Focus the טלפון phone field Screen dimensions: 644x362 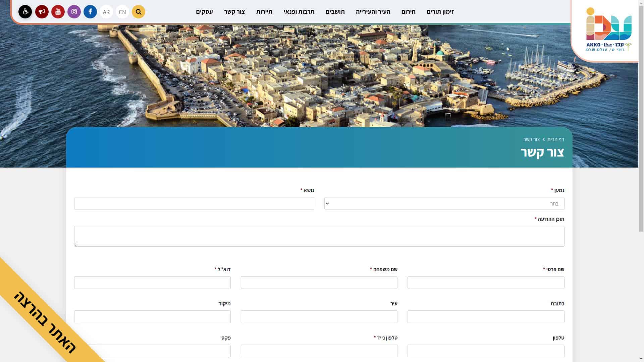pos(486,351)
